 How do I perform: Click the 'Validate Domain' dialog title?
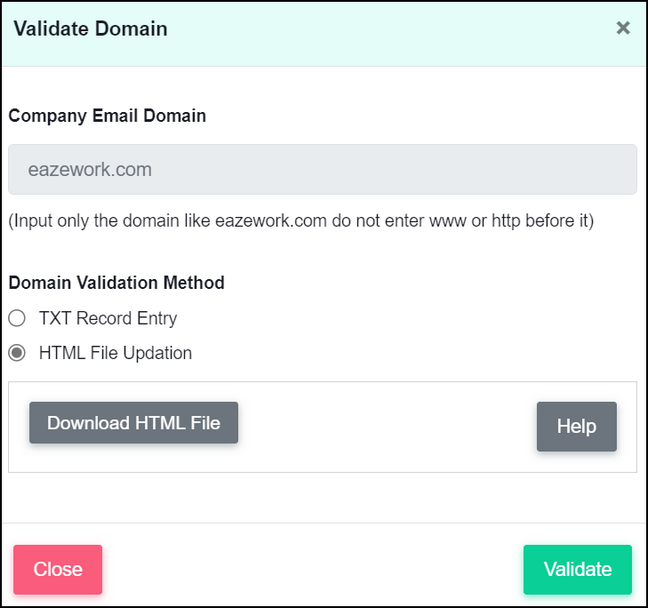(91, 29)
